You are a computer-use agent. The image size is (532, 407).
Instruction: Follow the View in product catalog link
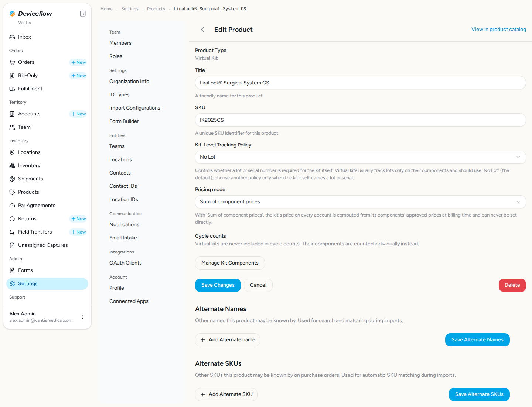pos(499,30)
